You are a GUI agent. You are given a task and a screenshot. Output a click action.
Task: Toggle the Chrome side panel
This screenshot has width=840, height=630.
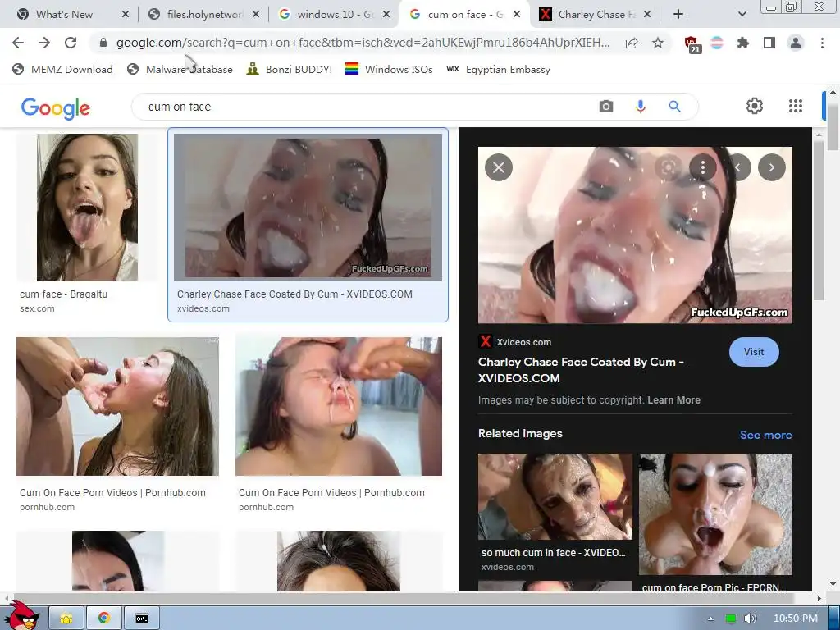coord(769,43)
